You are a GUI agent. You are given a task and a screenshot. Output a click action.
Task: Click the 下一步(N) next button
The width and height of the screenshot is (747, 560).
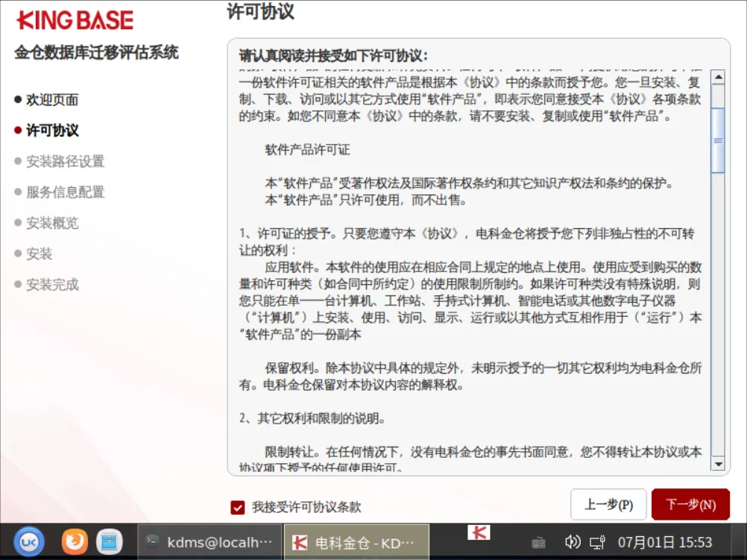690,504
